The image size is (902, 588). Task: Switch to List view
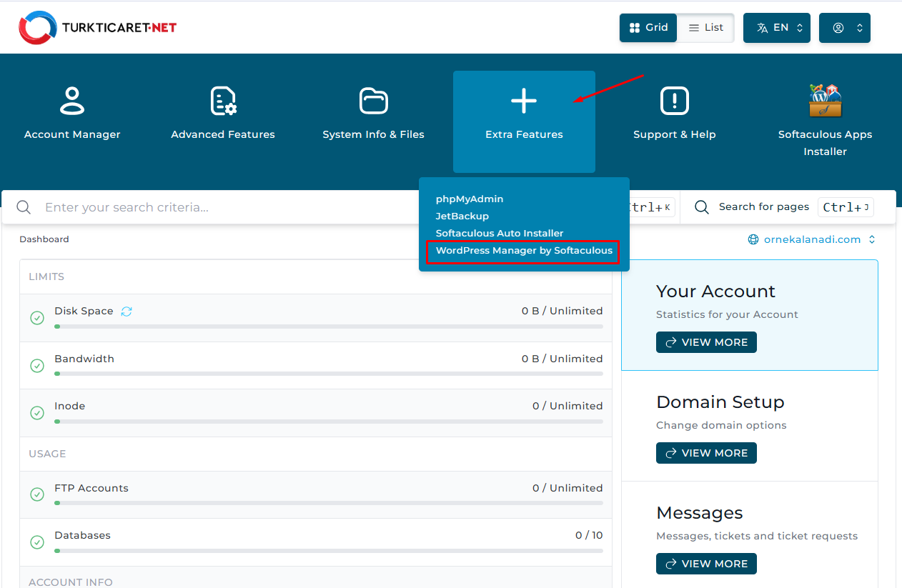point(705,28)
